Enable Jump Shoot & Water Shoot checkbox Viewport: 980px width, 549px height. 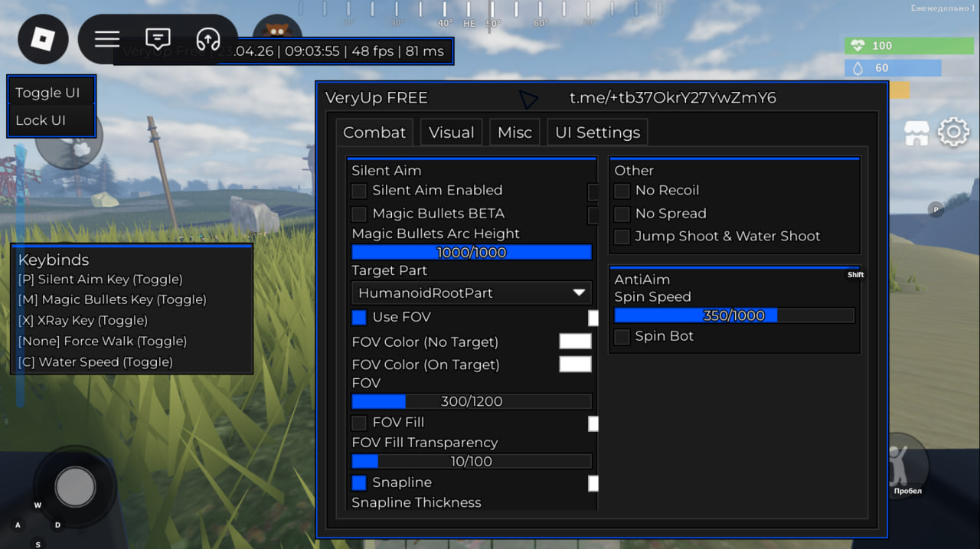point(622,237)
